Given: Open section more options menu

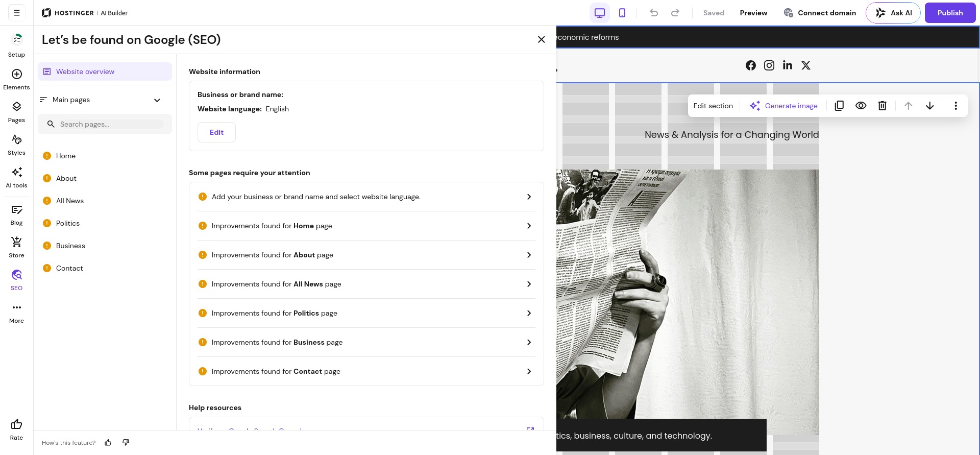Looking at the screenshot, I should pyautogui.click(x=956, y=106).
